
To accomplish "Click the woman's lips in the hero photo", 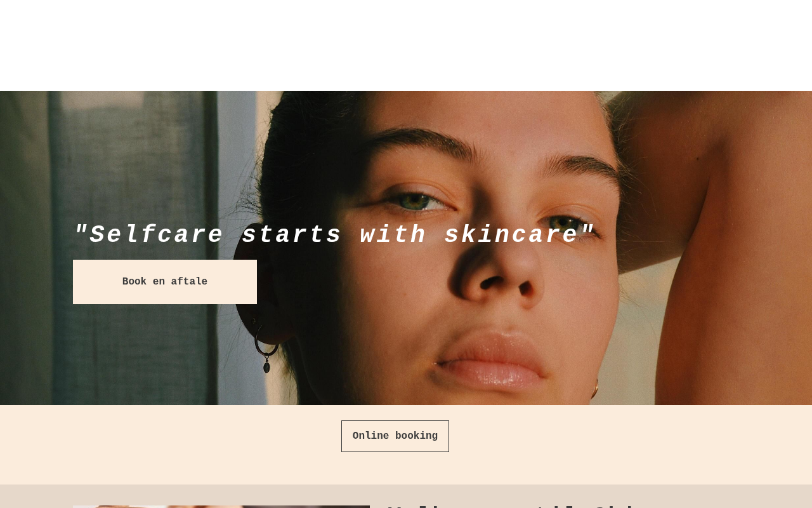I will pyautogui.click(x=488, y=362).
